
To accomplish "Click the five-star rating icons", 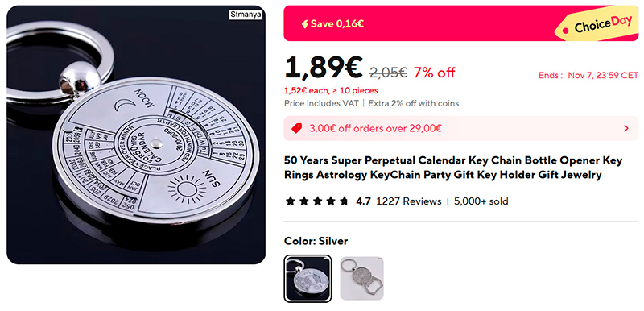I will tap(317, 201).
